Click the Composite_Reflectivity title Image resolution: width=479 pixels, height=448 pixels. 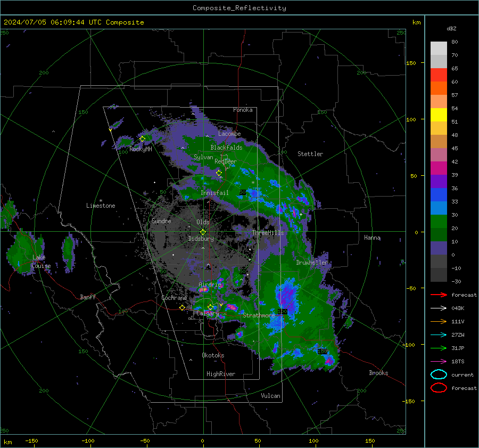(x=239, y=8)
